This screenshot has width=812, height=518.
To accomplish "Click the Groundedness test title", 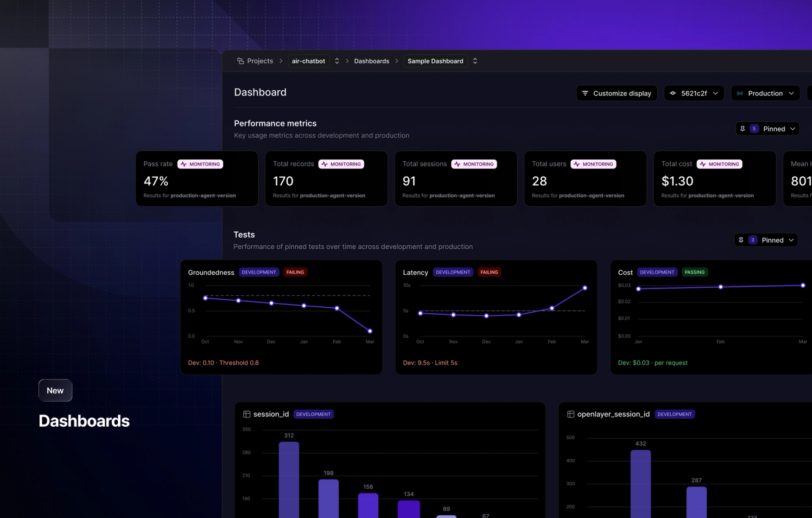I will click(211, 272).
